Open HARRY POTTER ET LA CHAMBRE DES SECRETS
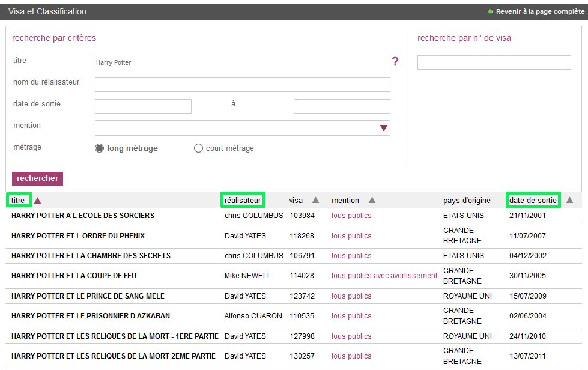 [91, 256]
